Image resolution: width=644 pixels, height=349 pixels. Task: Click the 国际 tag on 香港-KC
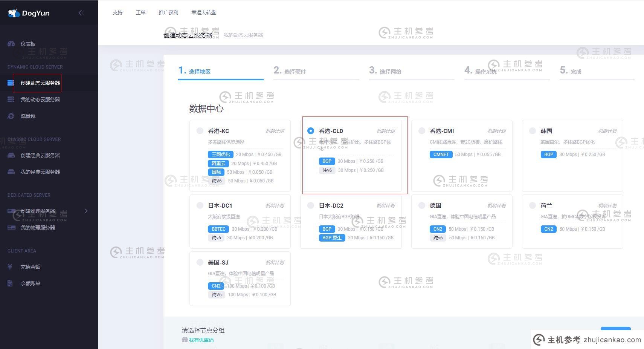pos(216,172)
